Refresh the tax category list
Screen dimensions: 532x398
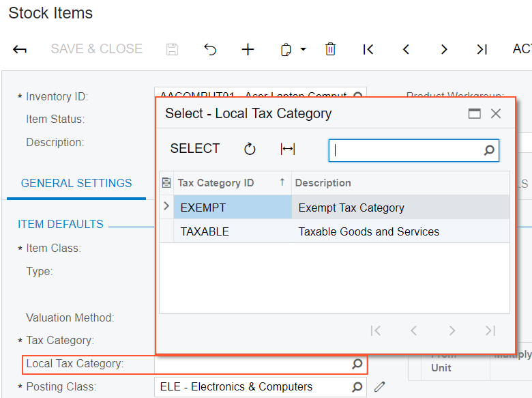click(x=250, y=149)
